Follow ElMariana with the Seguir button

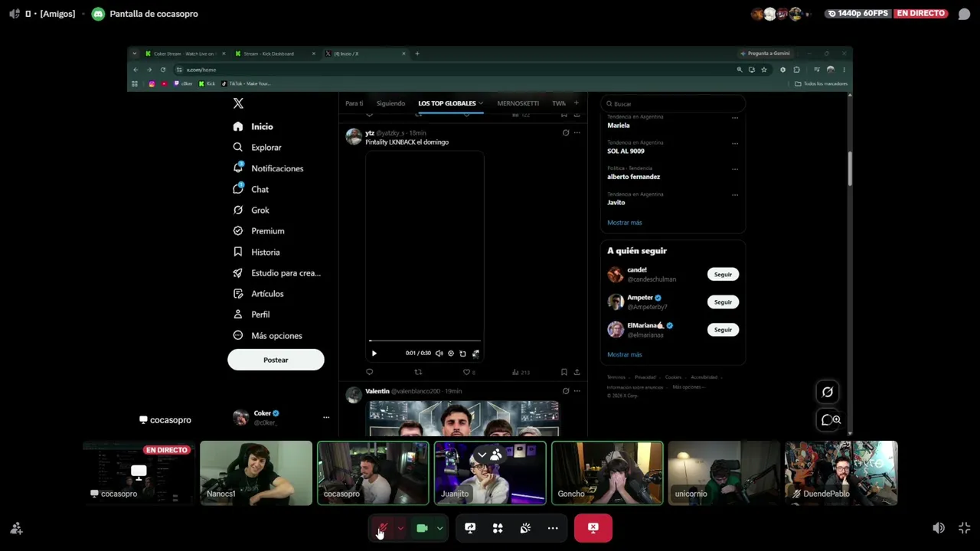[x=723, y=330]
